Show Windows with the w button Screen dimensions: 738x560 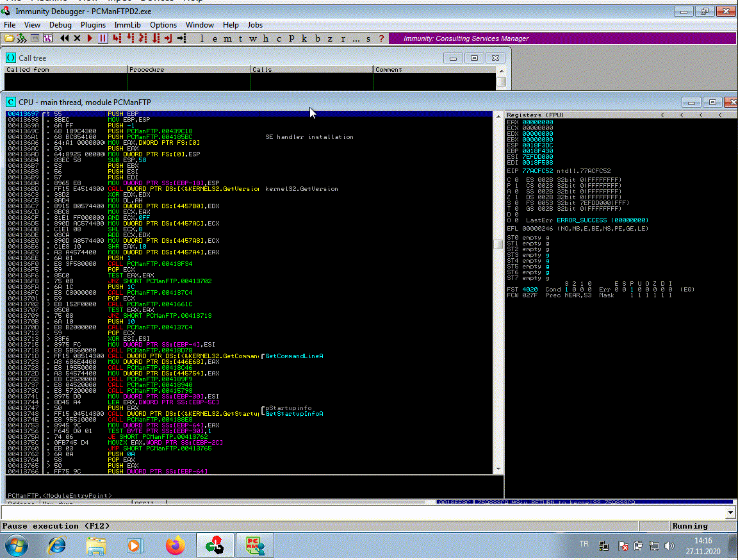click(x=253, y=38)
